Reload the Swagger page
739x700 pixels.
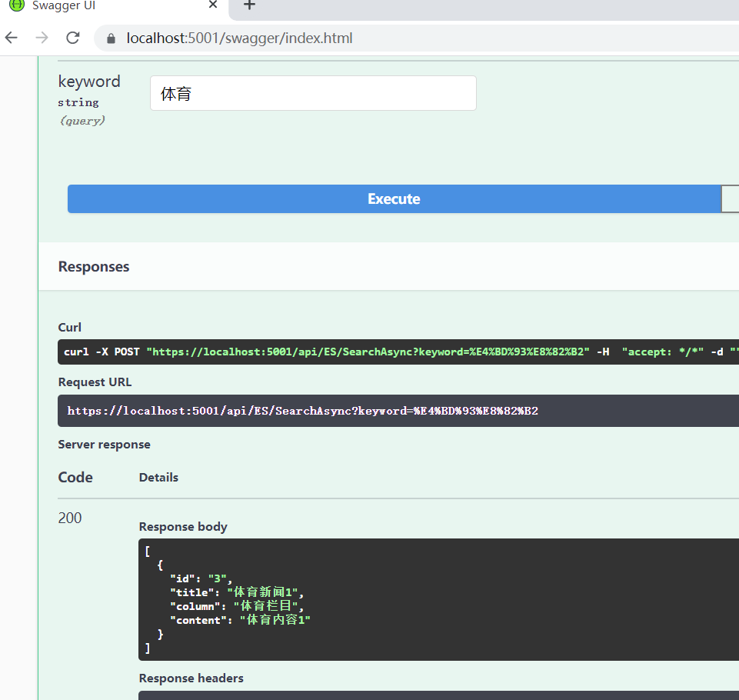point(72,37)
